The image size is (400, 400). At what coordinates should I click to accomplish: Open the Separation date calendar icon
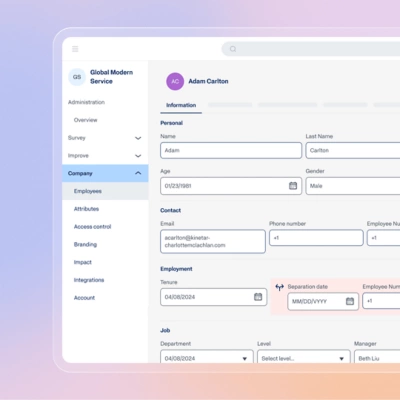[350, 301]
